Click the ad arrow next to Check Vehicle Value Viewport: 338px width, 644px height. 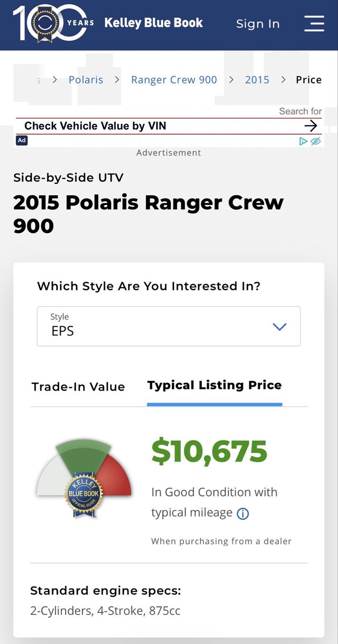click(x=311, y=126)
